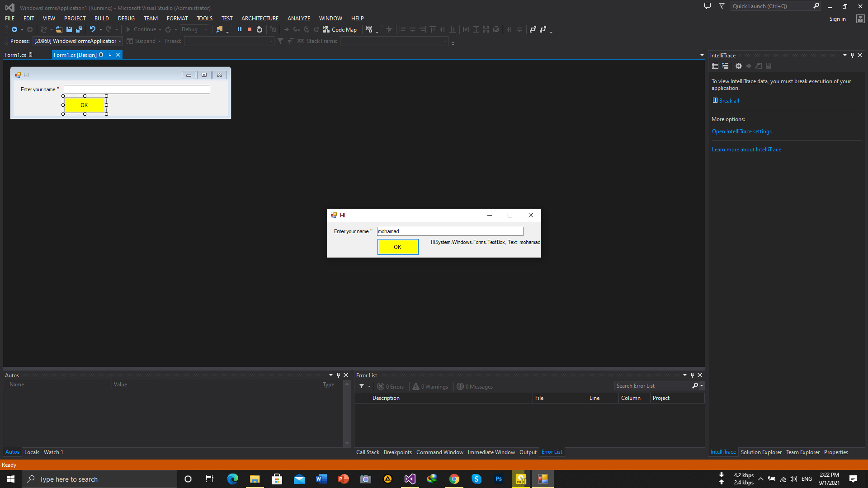
Task: Click Save All icon in toolbar
Action: coord(79,29)
